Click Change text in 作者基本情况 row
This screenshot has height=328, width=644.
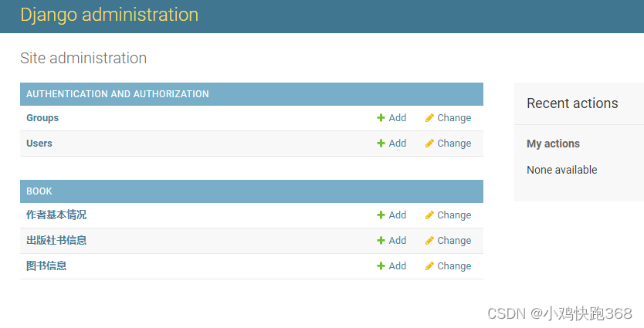pos(454,215)
